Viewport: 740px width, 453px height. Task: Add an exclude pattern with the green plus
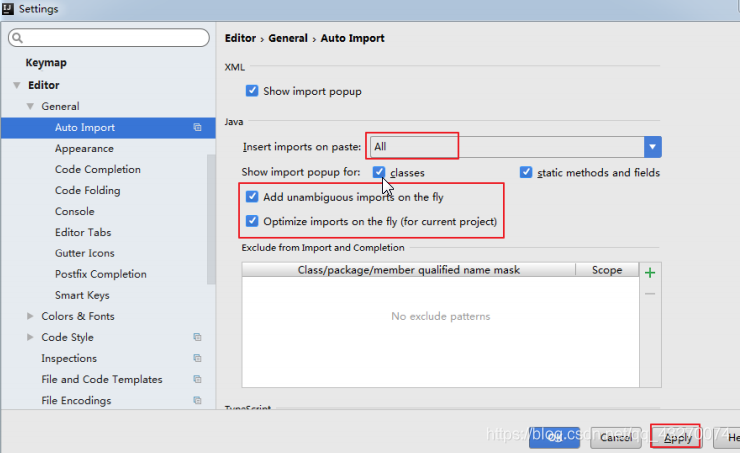tap(650, 273)
